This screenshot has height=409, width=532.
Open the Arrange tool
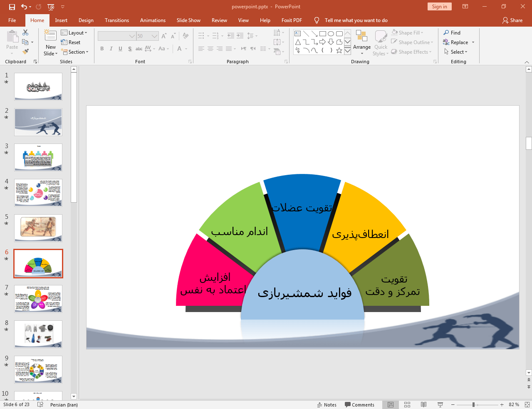tap(361, 42)
